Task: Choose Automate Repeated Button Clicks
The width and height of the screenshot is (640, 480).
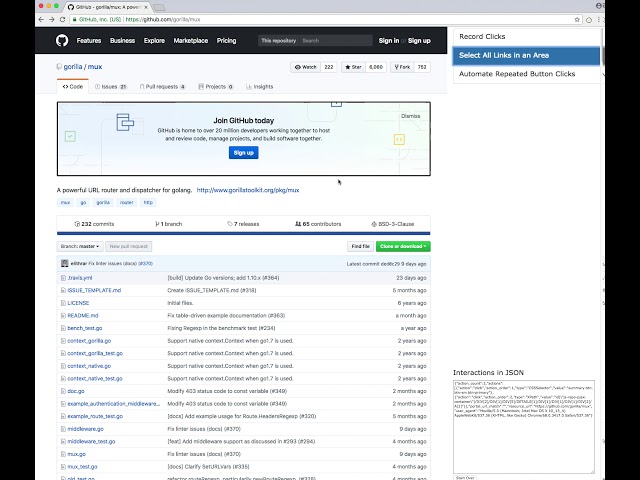Action: click(526, 74)
